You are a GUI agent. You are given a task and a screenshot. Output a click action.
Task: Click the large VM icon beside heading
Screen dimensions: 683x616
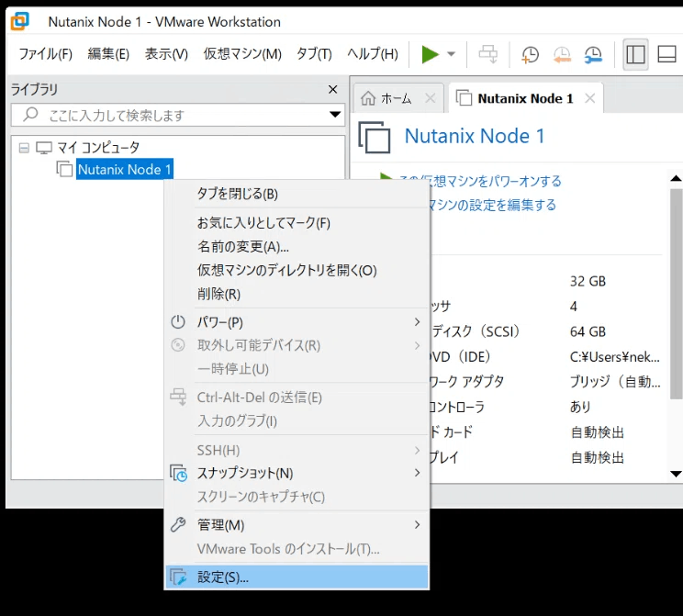click(x=375, y=137)
